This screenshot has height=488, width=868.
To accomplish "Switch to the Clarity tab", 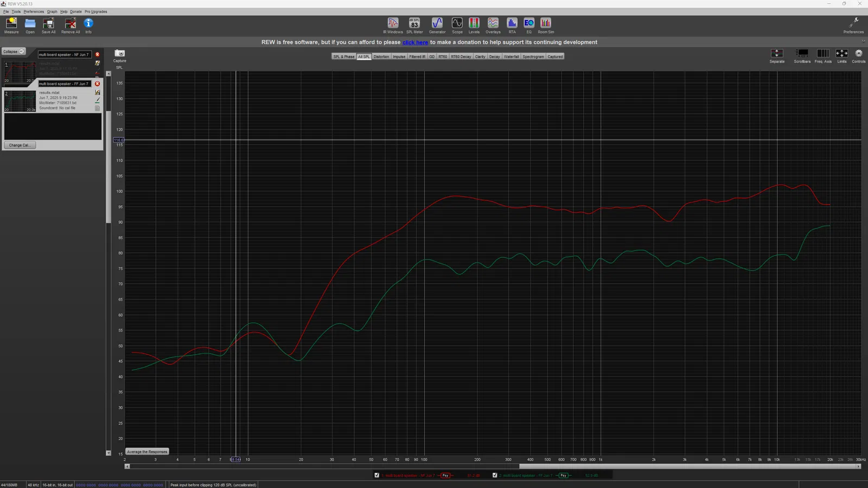I will [480, 56].
